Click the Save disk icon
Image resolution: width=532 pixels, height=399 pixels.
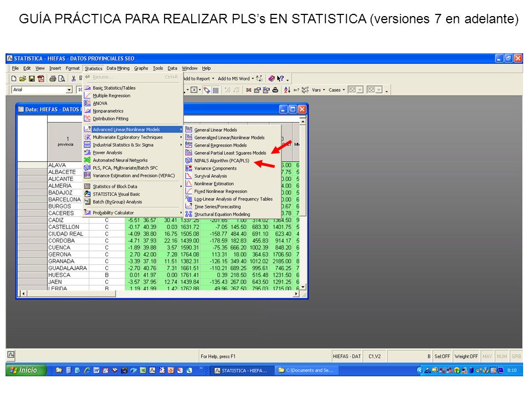(32, 79)
